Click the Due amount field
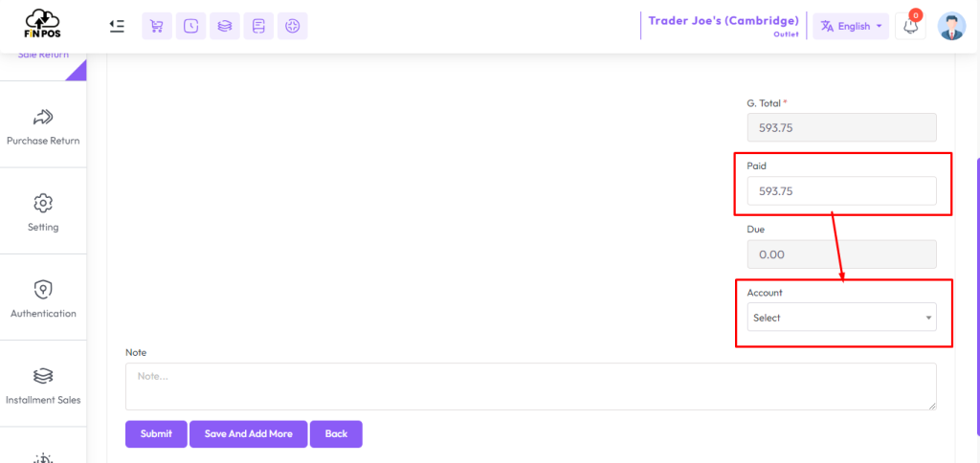This screenshot has height=463, width=980. [841, 254]
